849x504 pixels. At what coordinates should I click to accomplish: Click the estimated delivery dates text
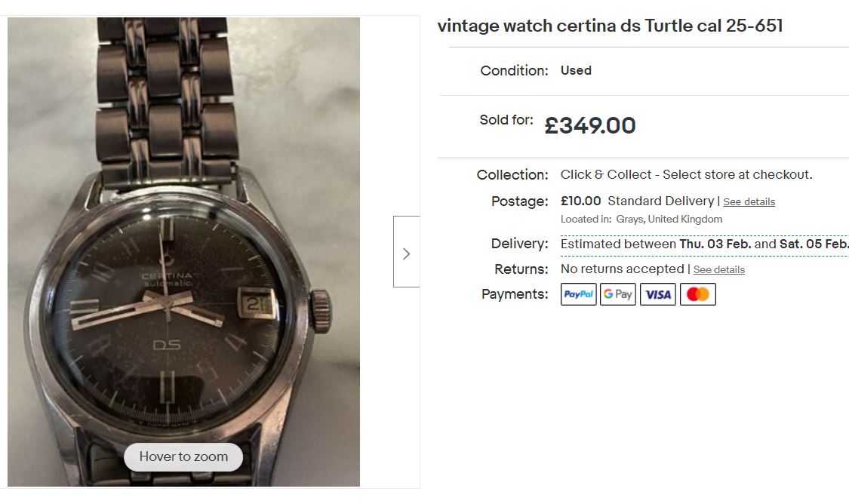pyautogui.click(x=704, y=244)
